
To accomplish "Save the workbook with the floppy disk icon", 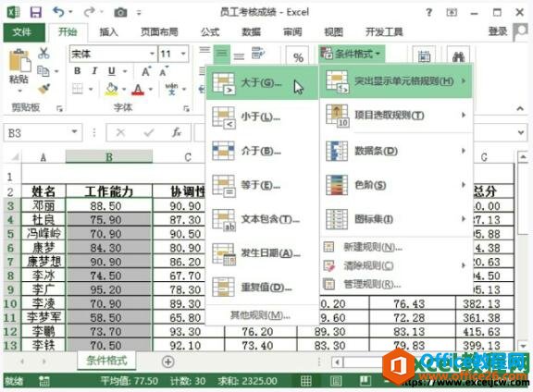I will pos(36,13).
